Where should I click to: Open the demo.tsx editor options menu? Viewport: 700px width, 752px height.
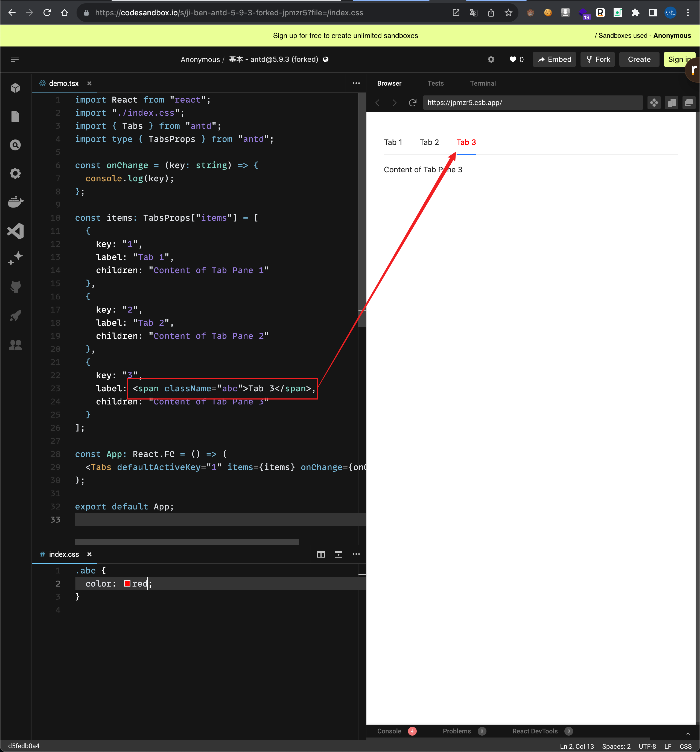356,83
